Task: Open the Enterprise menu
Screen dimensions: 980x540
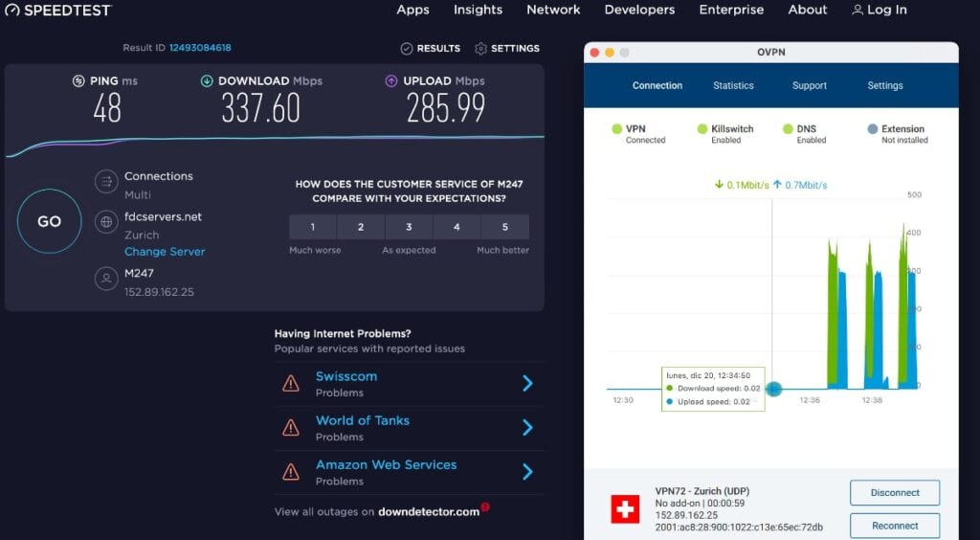Action: point(731,10)
